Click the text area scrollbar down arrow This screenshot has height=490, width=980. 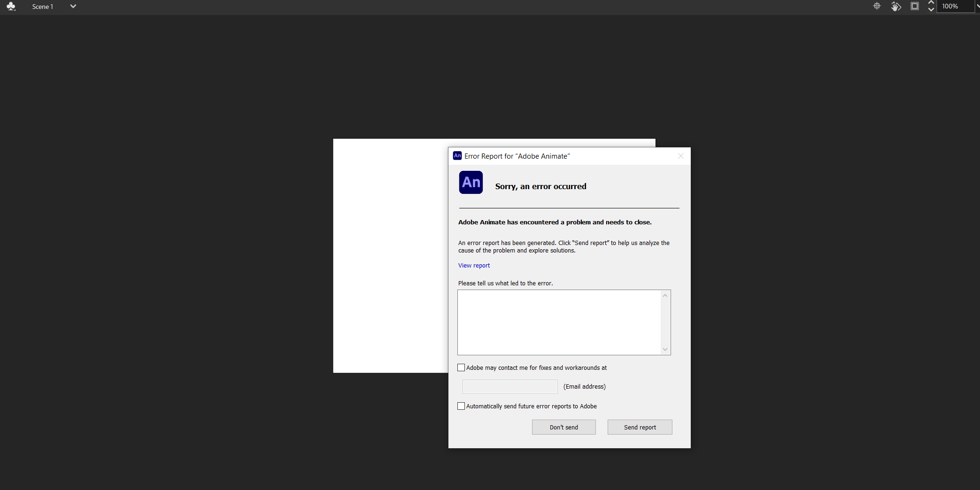pos(665,349)
